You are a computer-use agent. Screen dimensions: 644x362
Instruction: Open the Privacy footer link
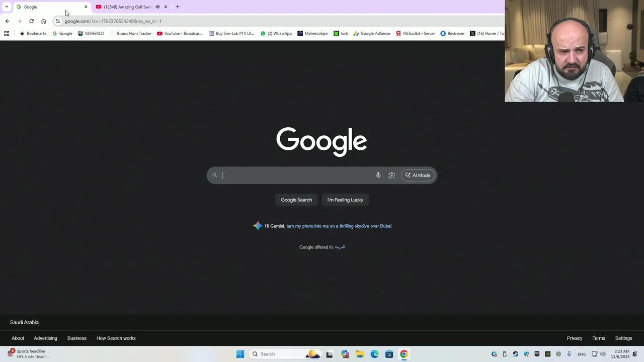coord(575,338)
